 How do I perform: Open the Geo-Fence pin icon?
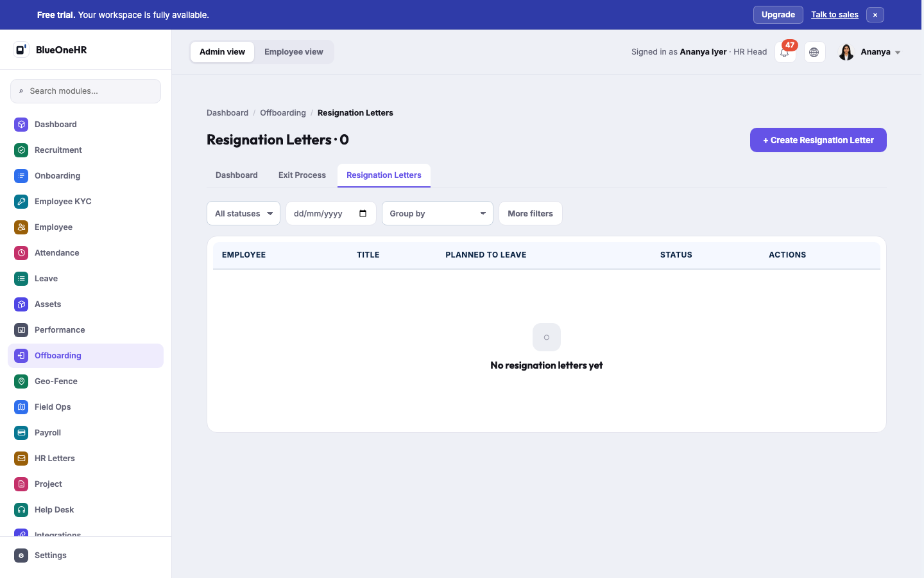click(21, 381)
